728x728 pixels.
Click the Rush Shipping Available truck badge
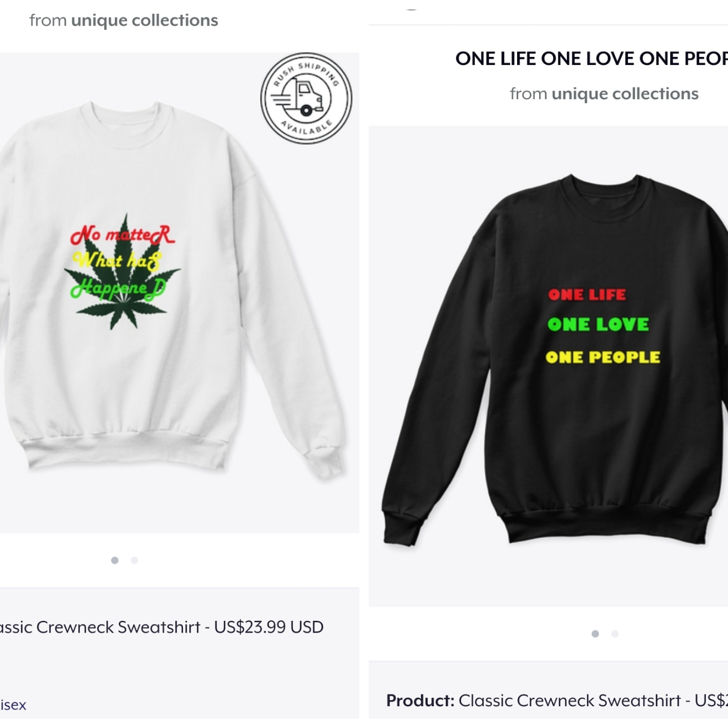click(x=306, y=98)
